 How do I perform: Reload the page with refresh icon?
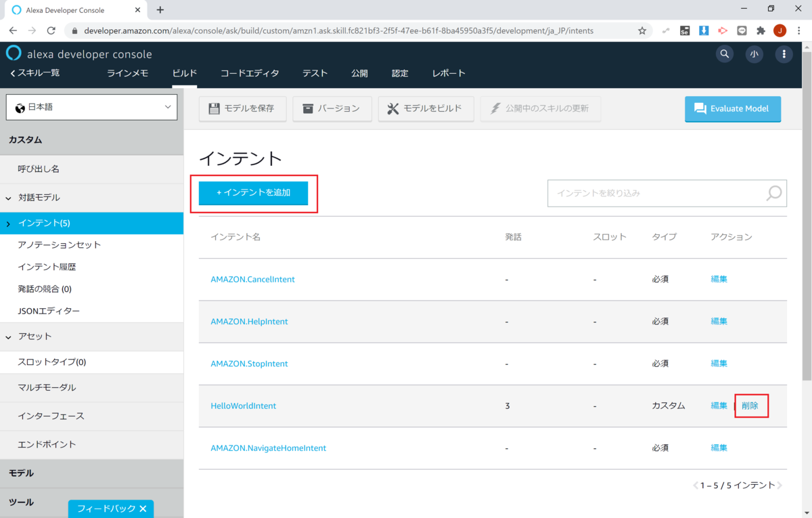pyautogui.click(x=51, y=30)
